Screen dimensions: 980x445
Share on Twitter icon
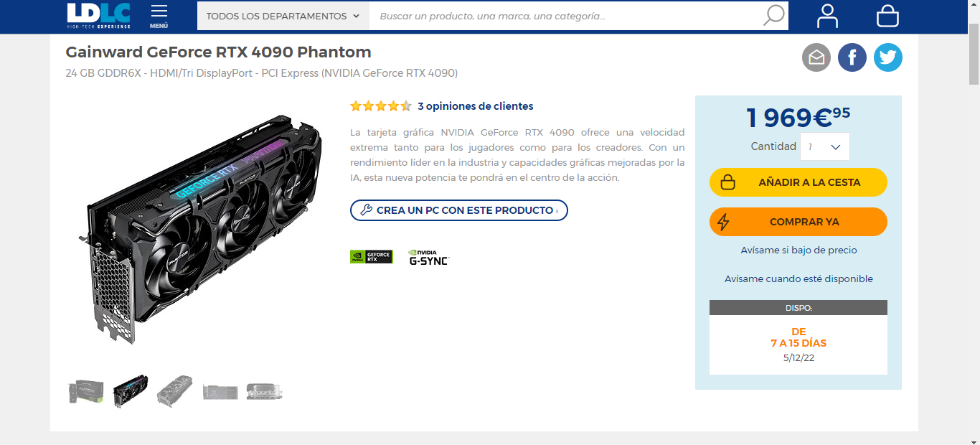pos(888,57)
